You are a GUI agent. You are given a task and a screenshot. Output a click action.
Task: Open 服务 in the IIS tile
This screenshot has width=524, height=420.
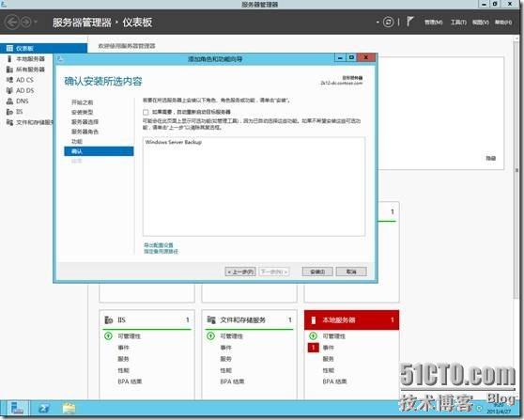[x=123, y=359]
